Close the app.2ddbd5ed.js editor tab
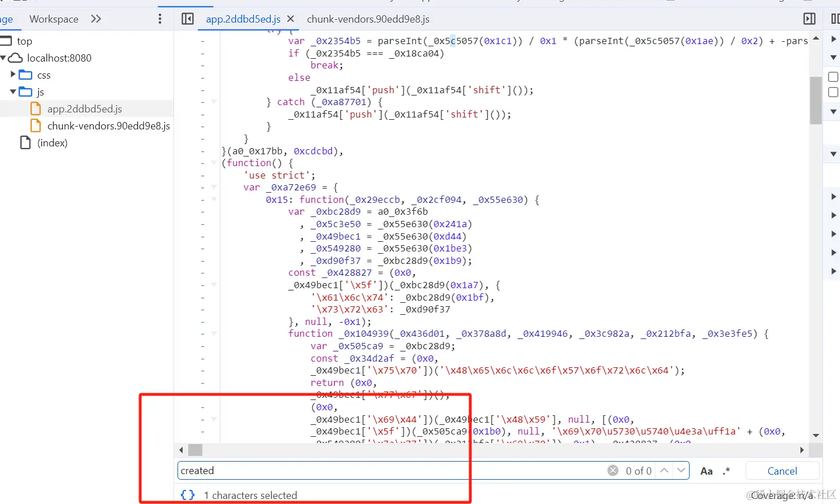 pyautogui.click(x=291, y=19)
